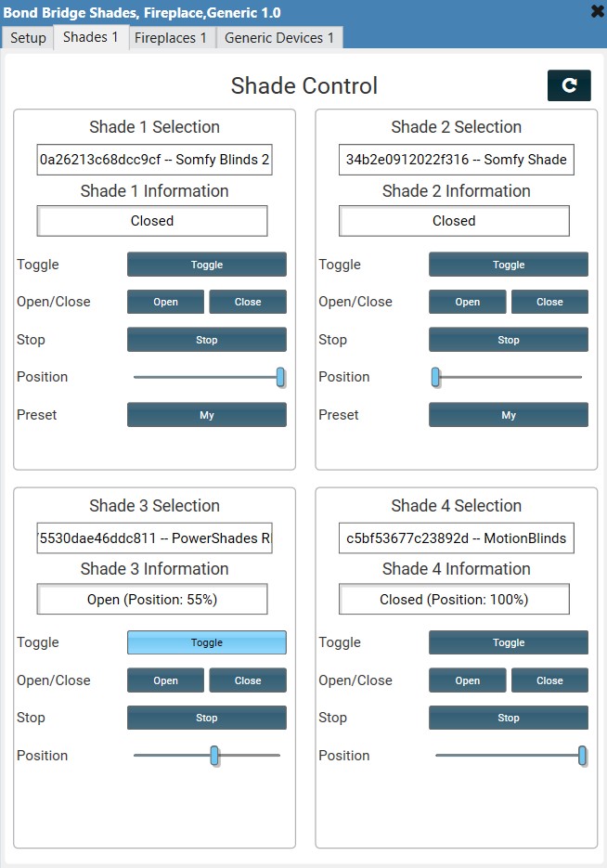Open the Shade 1 Selection device list

click(151, 160)
